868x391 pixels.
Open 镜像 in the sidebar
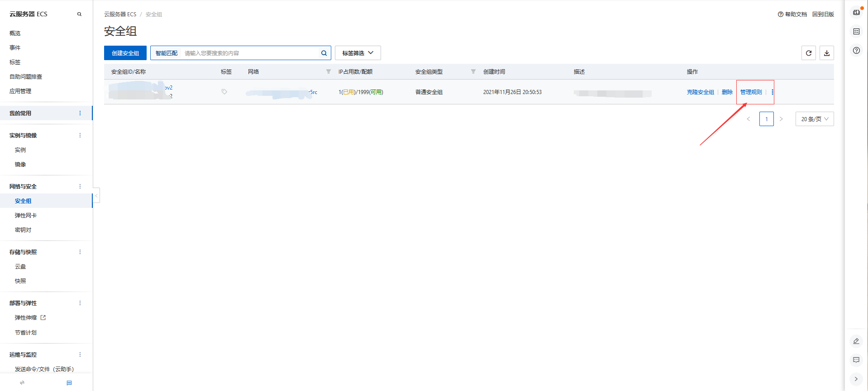pyautogui.click(x=20, y=164)
